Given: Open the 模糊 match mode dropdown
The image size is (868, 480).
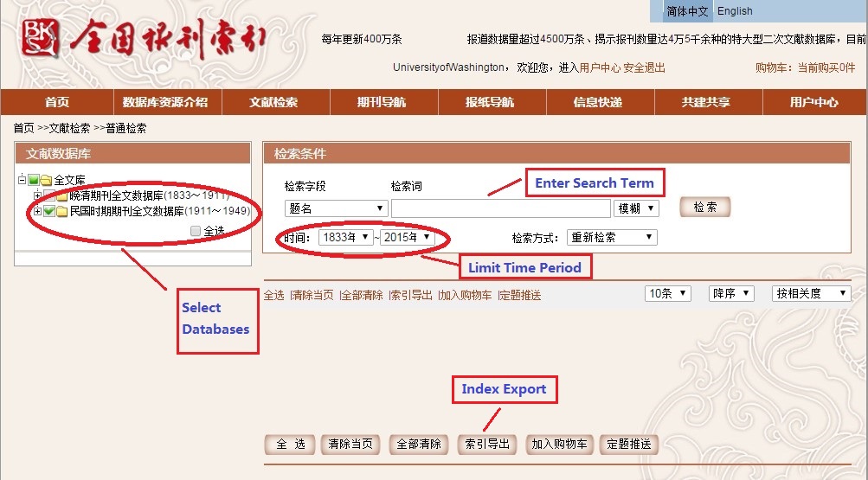Looking at the screenshot, I should coord(636,208).
